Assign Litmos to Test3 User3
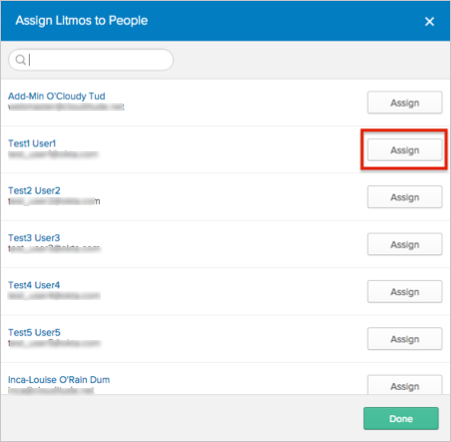 (405, 244)
